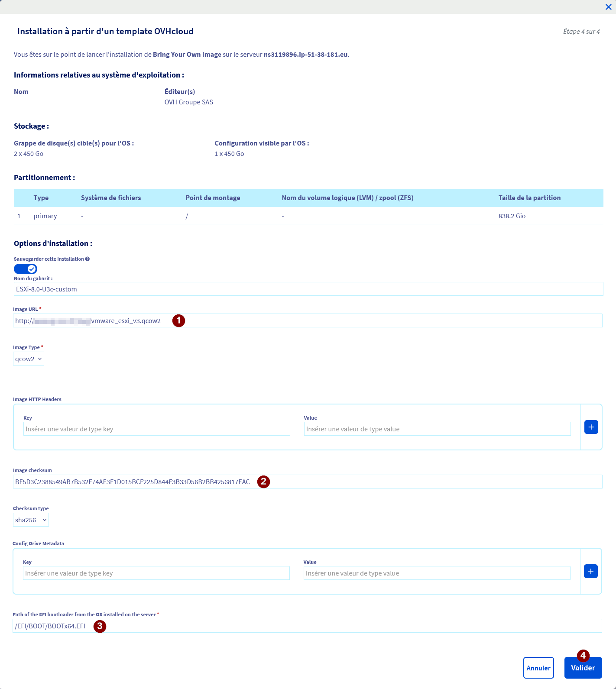Click the Taille de la partition column header
This screenshot has width=616, height=689.
click(529, 198)
